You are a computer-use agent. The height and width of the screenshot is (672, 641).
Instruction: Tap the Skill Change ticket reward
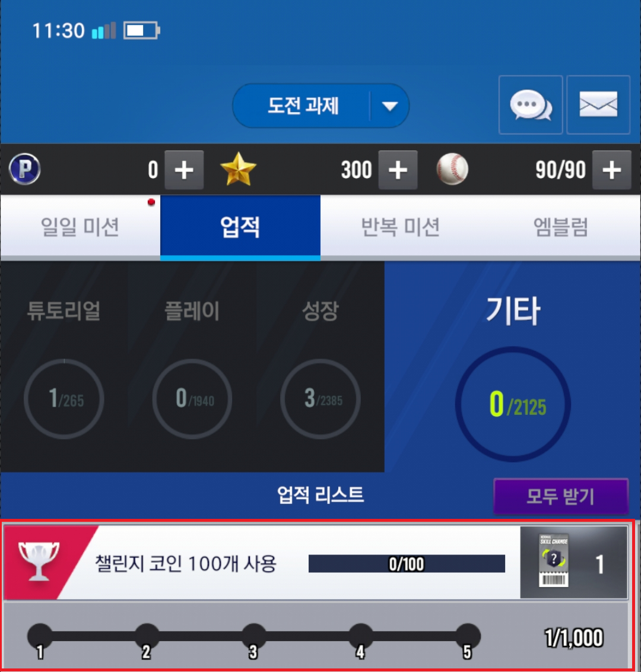point(554,560)
